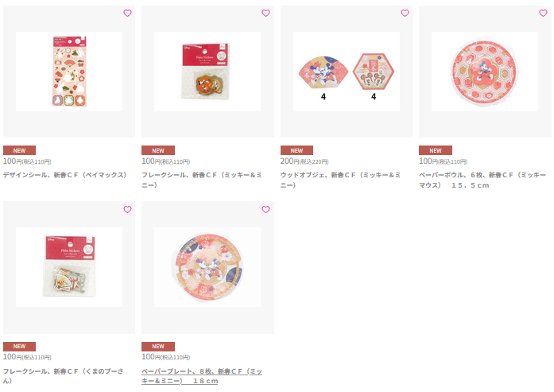Open link フレークシール、新春CF（ミッキー&ミニー）
Image resolution: width=554 pixels, height=392 pixels.
click(x=202, y=180)
